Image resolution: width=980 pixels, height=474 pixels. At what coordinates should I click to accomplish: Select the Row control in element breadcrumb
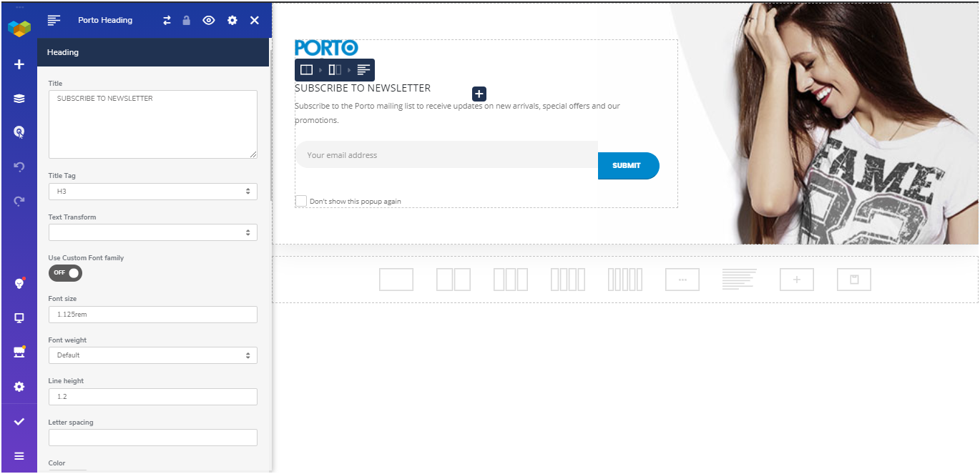[306, 69]
